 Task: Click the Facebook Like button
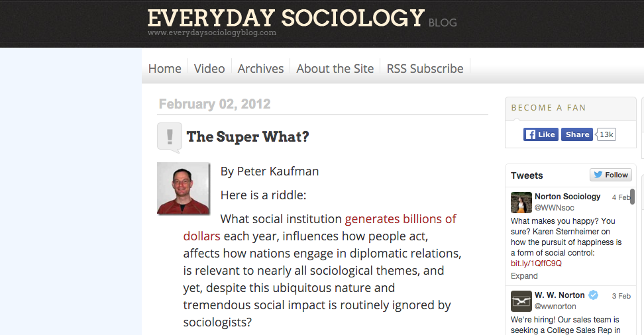click(x=541, y=134)
